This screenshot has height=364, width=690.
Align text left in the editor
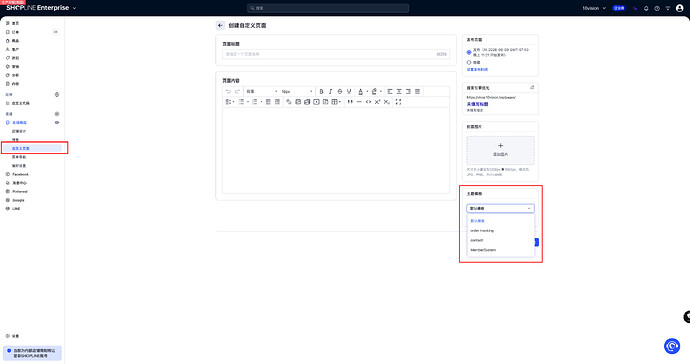tap(390, 92)
